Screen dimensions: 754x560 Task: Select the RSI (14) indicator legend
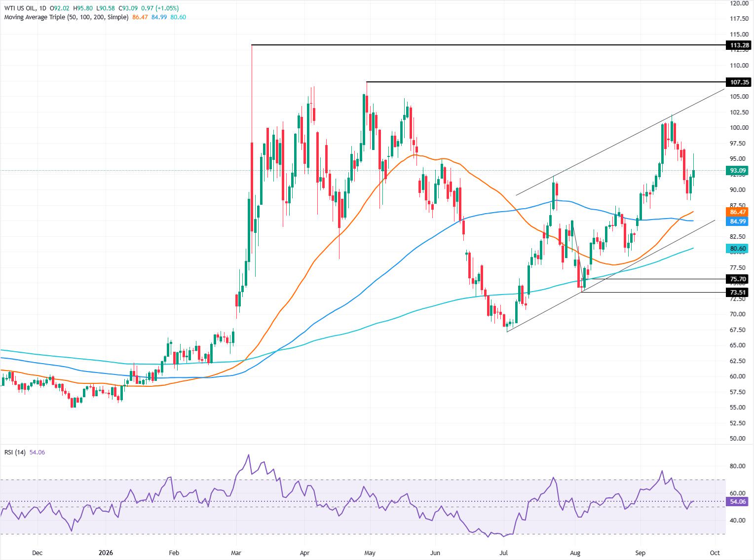pyautogui.click(x=15, y=452)
